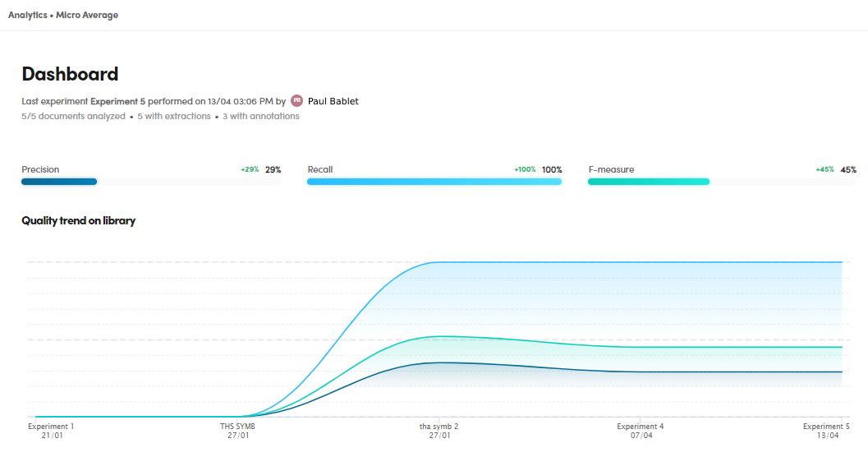Select the Experiment 4 axis marker
The image size is (868, 457).
[641, 431]
